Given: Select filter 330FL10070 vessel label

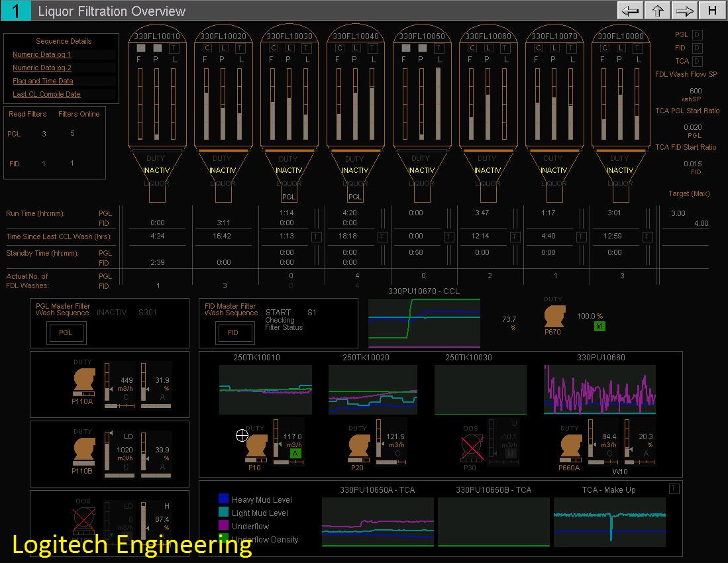Looking at the screenshot, I should pyautogui.click(x=554, y=36).
